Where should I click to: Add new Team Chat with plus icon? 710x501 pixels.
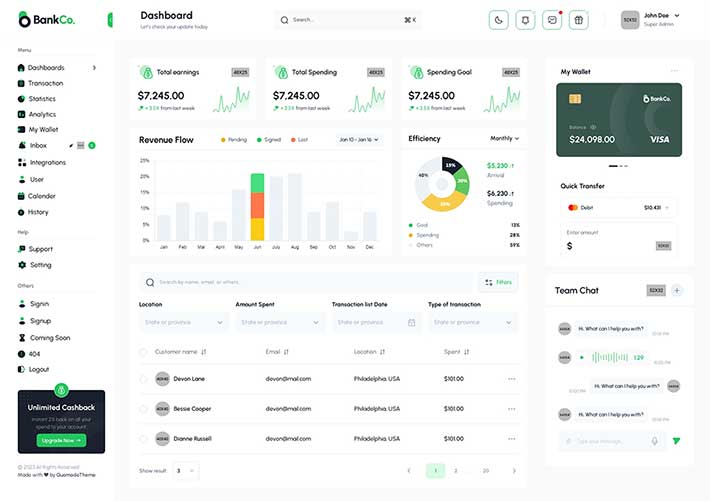pyautogui.click(x=677, y=290)
